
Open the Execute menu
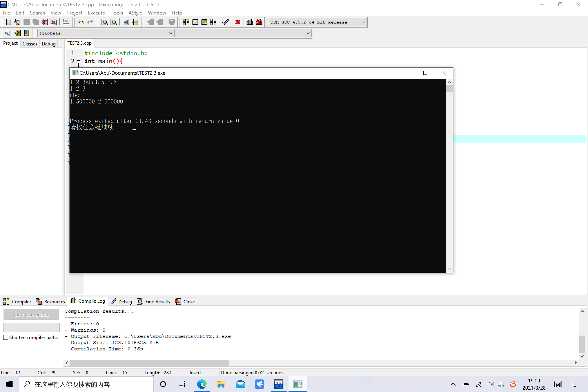[x=96, y=13]
